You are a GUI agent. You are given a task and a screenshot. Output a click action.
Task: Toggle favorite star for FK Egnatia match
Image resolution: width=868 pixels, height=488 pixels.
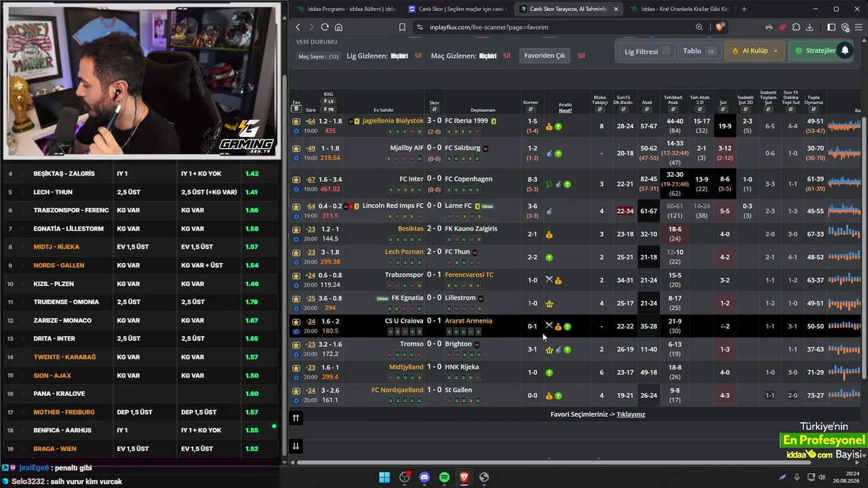[x=296, y=298]
